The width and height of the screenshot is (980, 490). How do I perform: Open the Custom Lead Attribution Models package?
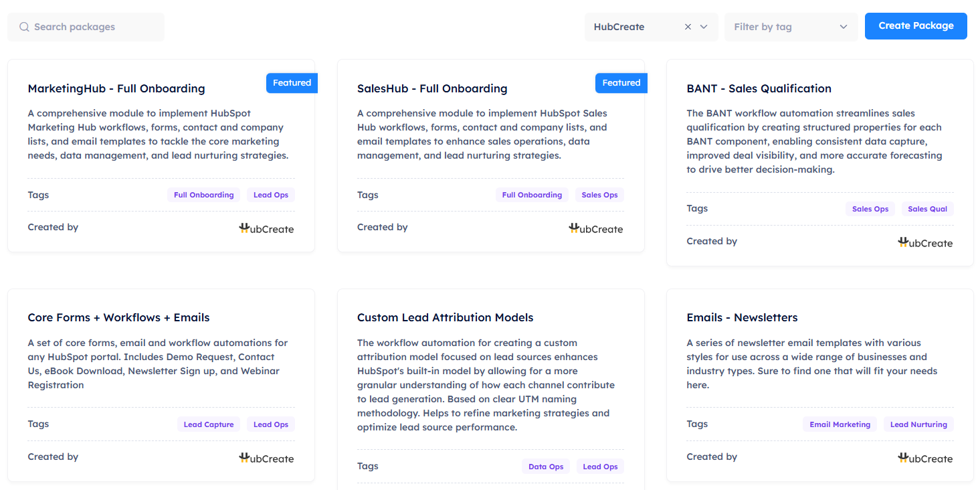point(445,317)
